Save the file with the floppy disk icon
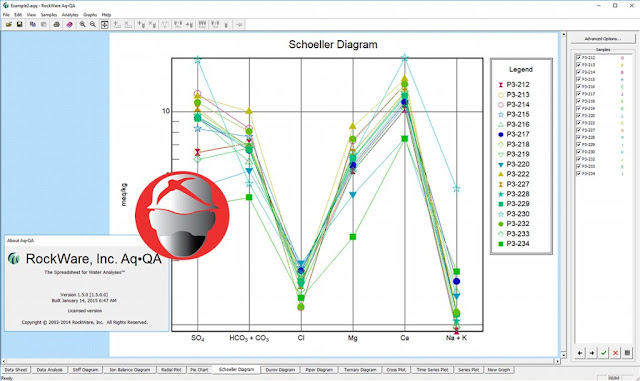Viewport: 640px width, 381px height. (19, 25)
